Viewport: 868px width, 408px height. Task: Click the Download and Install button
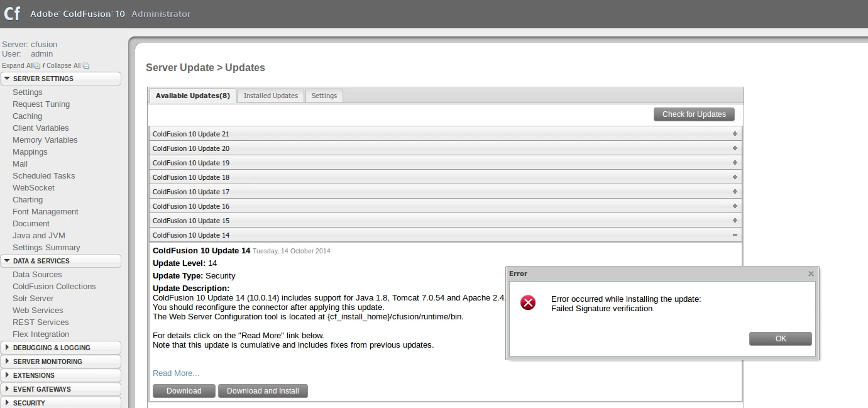pos(263,391)
